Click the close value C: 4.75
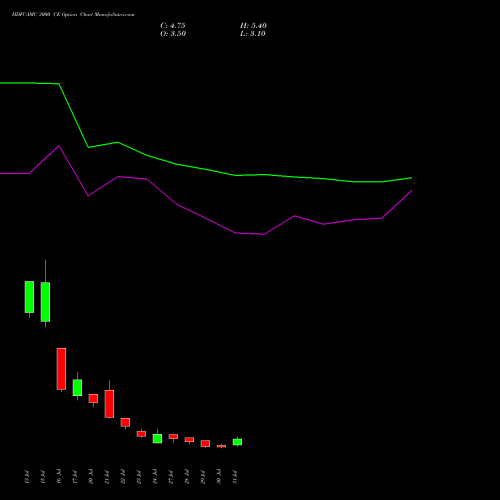Viewport: 500px width, 500px height. pyautogui.click(x=173, y=26)
